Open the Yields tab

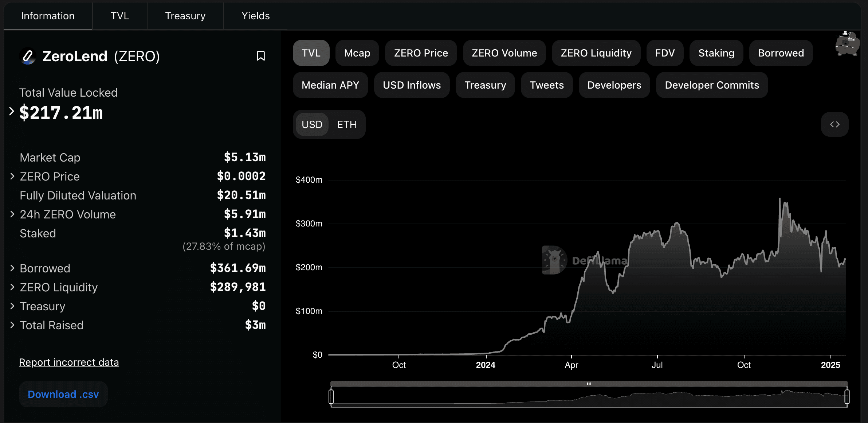tap(256, 16)
